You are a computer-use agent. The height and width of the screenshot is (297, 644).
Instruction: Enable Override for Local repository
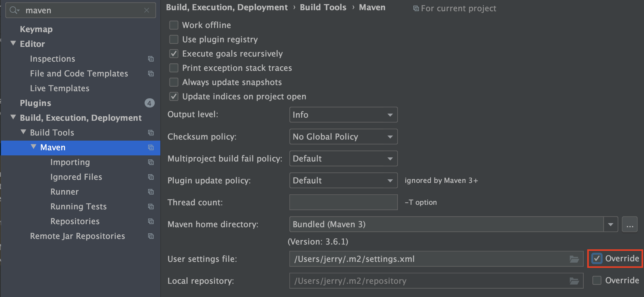[x=597, y=280]
